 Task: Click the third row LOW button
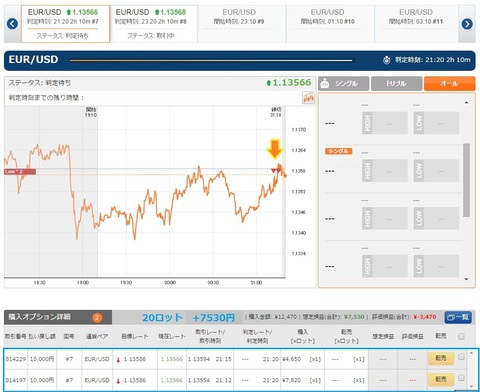point(436,218)
